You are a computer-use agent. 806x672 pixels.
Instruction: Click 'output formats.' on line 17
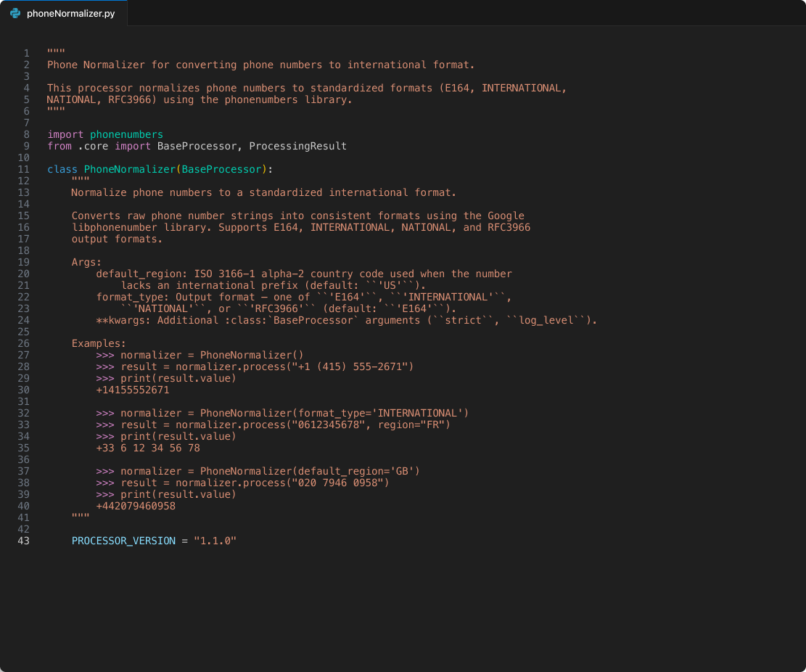[118, 239]
